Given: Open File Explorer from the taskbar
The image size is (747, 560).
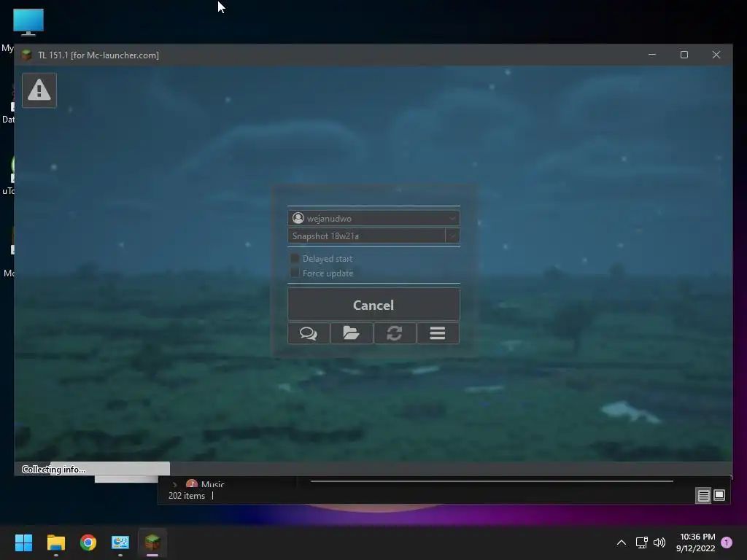Looking at the screenshot, I should (55, 542).
